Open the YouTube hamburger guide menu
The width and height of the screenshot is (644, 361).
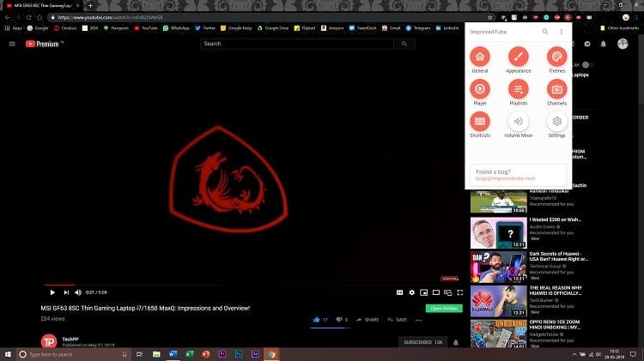[x=12, y=44]
